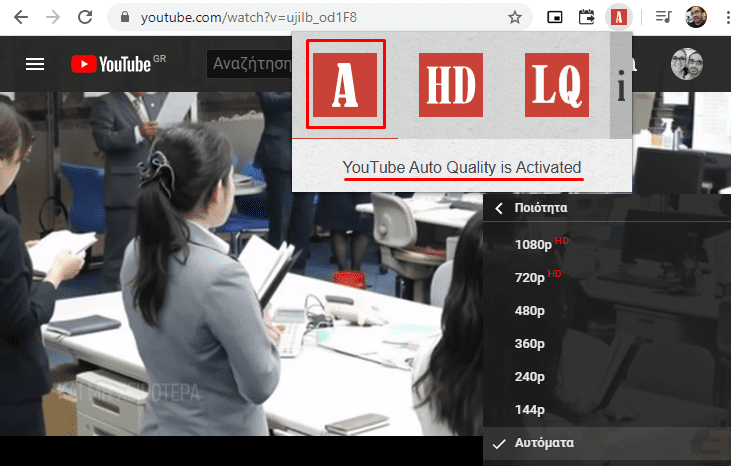The height and width of the screenshot is (466, 731).
Task: Open the YouTube Auto Quality extension icon
Action: pos(619,17)
